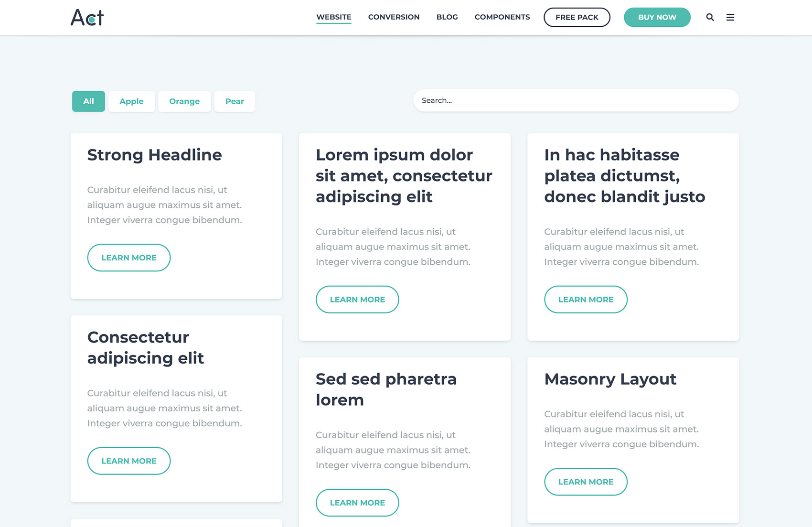Filter posts by Orange

click(x=184, y=101)
